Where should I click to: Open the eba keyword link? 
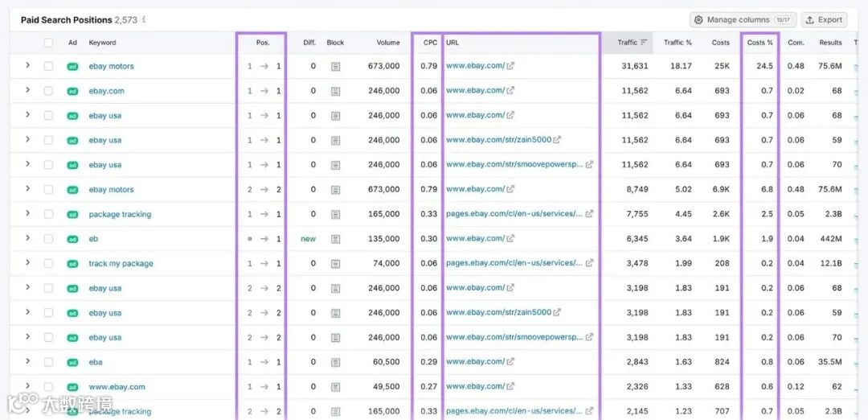pos(95,362)
